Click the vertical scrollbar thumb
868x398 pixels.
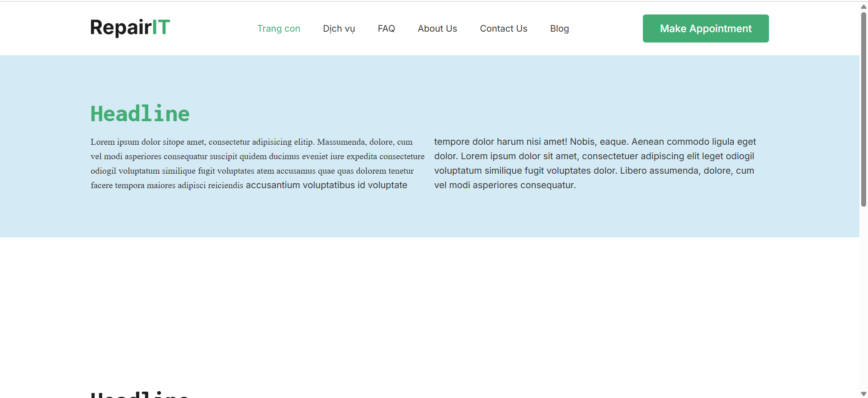pyautogui.click(x=863, y=109)
